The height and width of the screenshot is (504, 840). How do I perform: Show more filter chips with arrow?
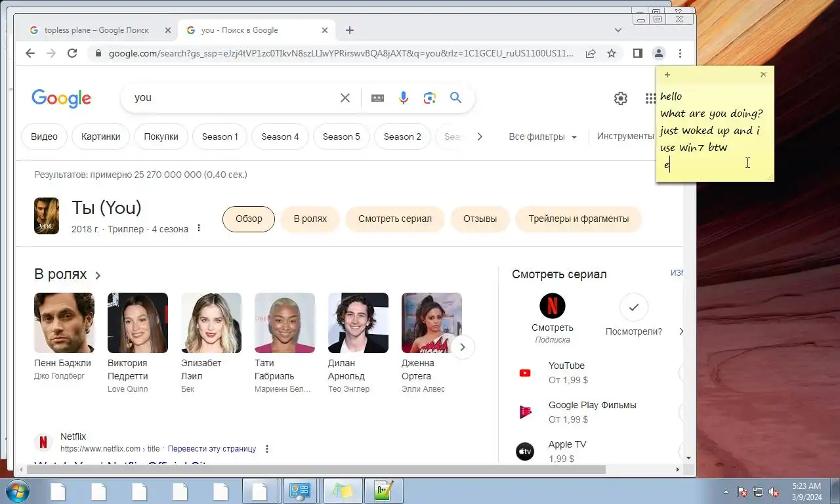click(480, 136)
